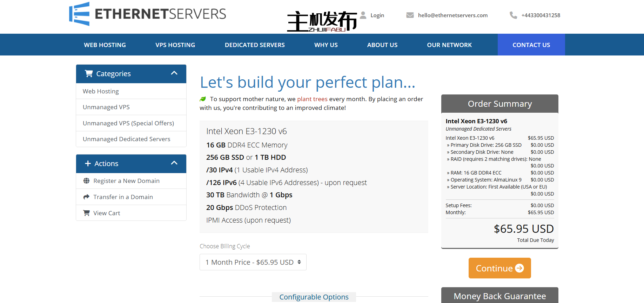Open the Dedicated Servers menu
Viewport: 644px width, 303px height.
[x=255, y=45]
